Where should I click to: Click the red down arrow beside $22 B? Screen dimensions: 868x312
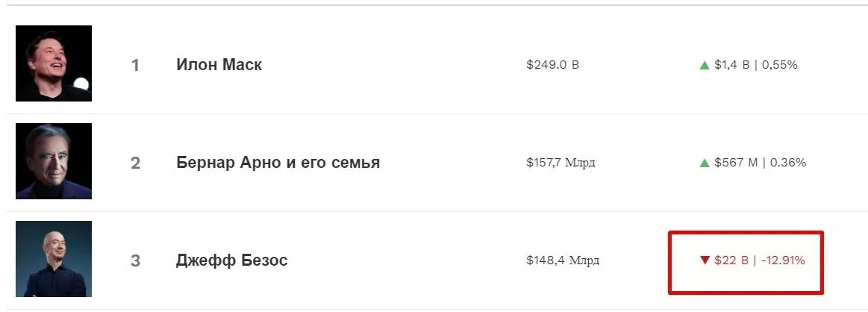[x=704, y=260]
